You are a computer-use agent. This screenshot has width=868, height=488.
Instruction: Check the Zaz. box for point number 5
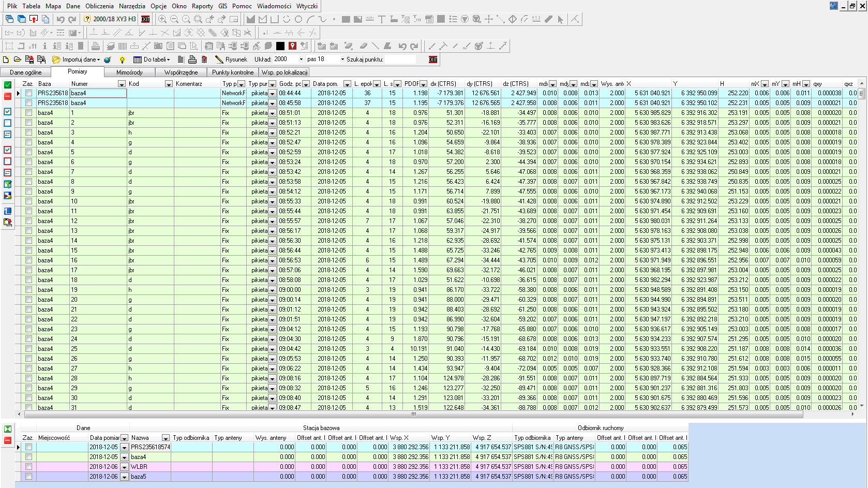click(x=29, y=152)
